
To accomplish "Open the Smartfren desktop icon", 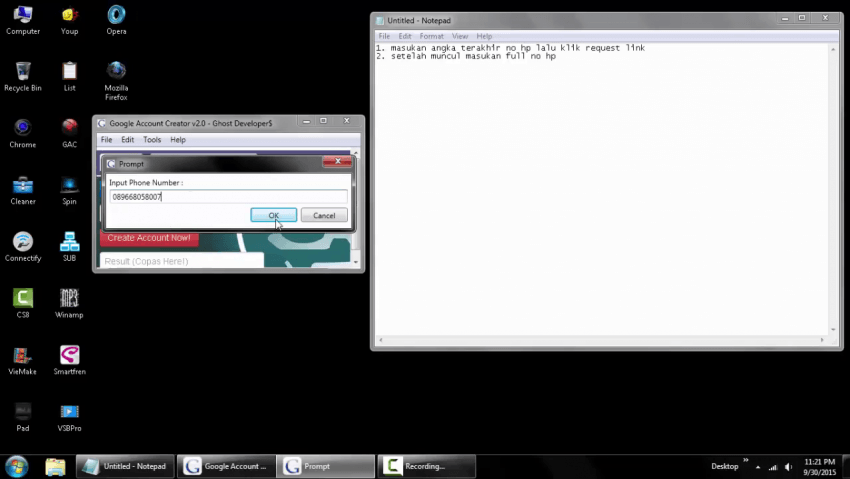I will point(69,355).
